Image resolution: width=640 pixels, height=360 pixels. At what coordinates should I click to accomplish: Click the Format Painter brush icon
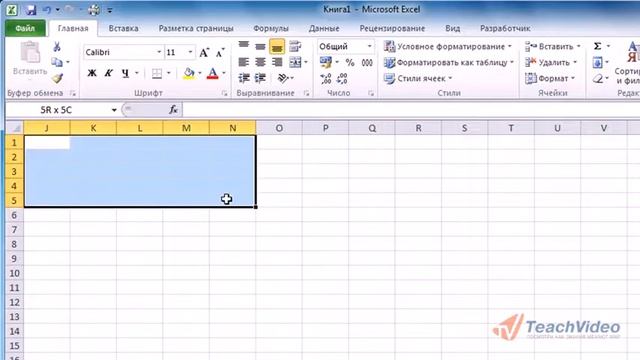tap(57, 78)
